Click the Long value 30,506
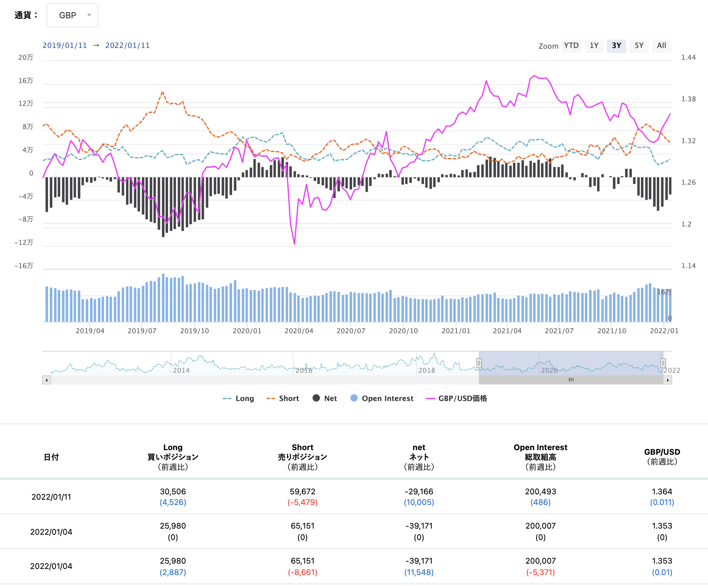 (173, 492)
